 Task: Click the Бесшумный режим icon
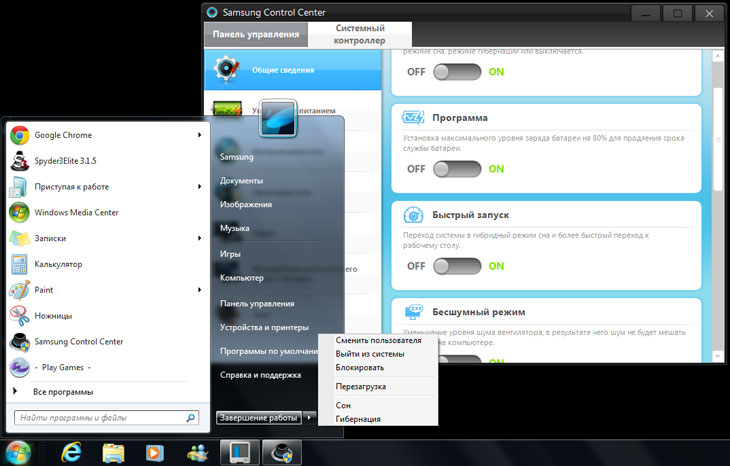[413, 312]
